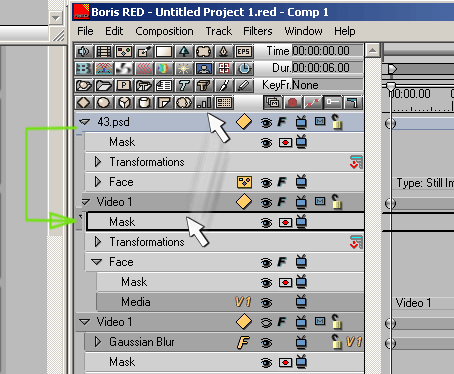Click the F filter icon on Gaussian Blur
The image size is (454, 374).
coord(243,342)
